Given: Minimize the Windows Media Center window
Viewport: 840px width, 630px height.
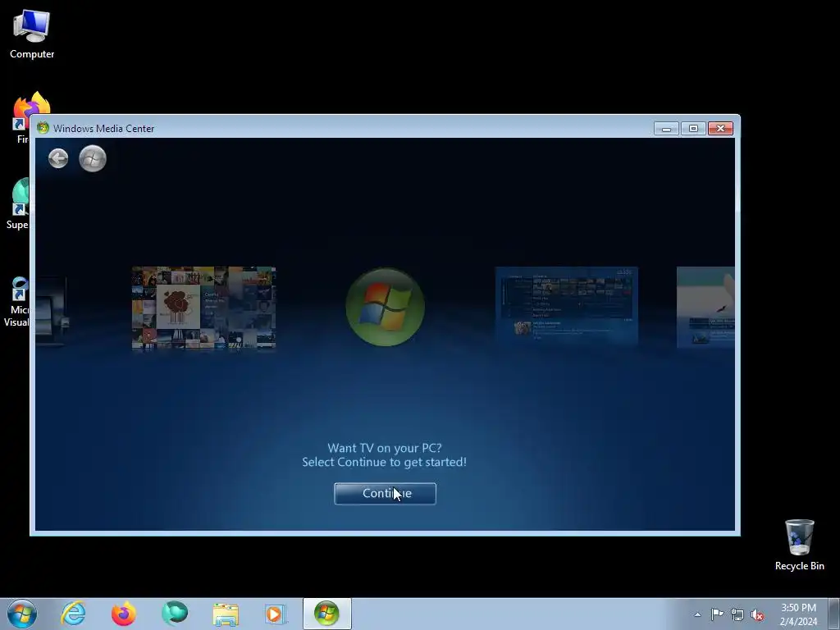Looking at the screenshot, I should click(x=666, y=129).
